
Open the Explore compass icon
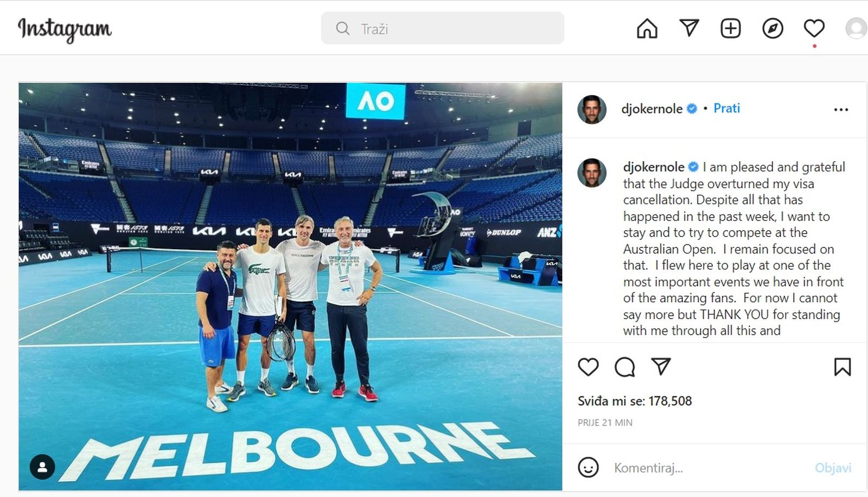coord(773,28)
